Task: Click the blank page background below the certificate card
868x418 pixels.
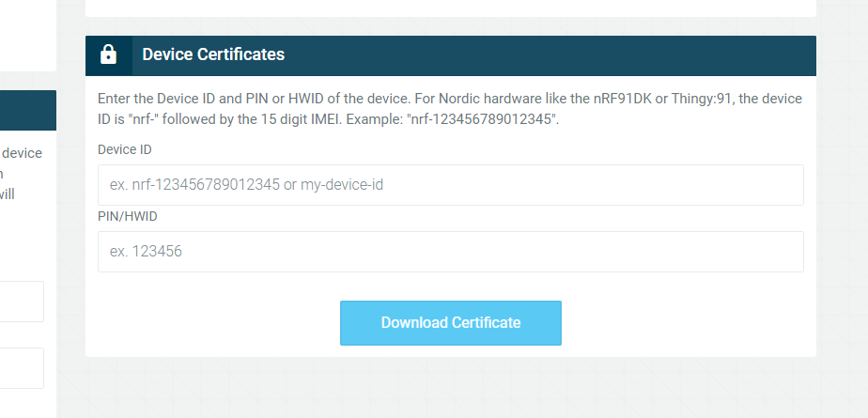Action: coord(450,390)
